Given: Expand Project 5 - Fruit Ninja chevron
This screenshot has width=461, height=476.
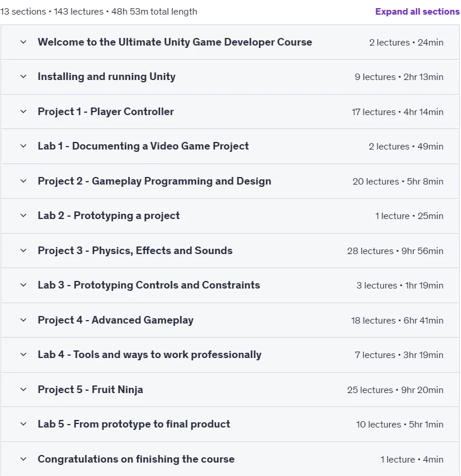Looking at the screenshot, I should pyautogui.click(x=23, y=390).
